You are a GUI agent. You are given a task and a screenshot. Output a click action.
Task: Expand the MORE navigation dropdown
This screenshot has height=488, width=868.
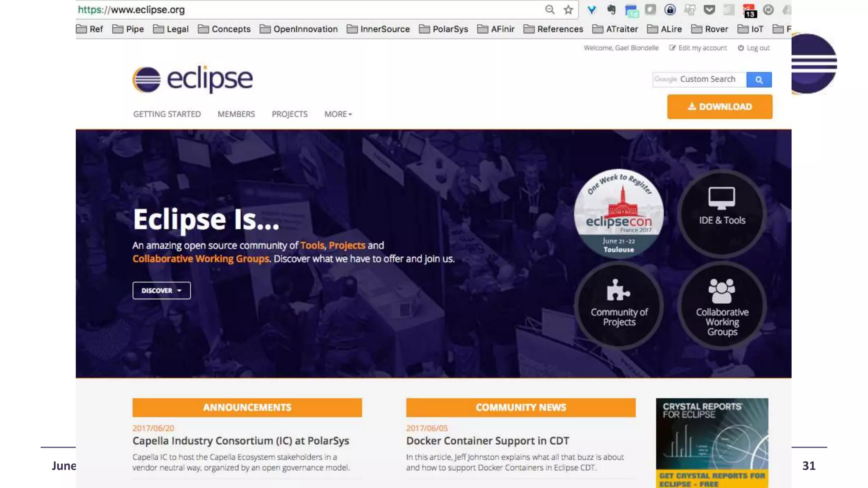click(338, 114)
